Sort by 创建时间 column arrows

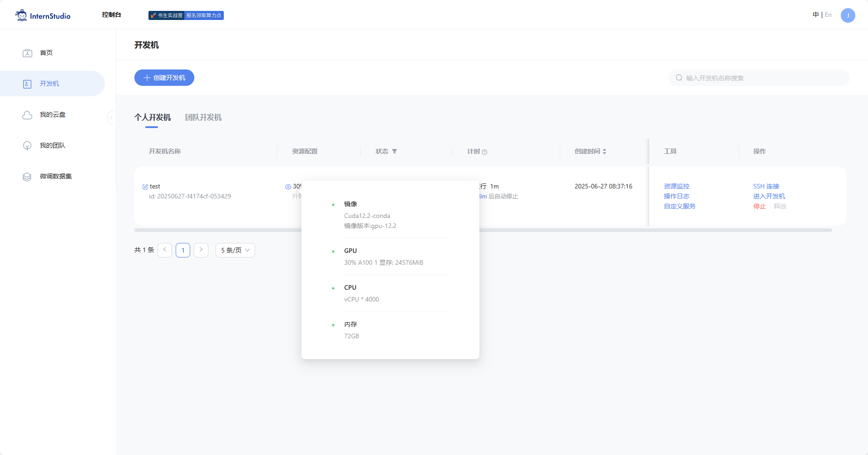coord(604,151)
